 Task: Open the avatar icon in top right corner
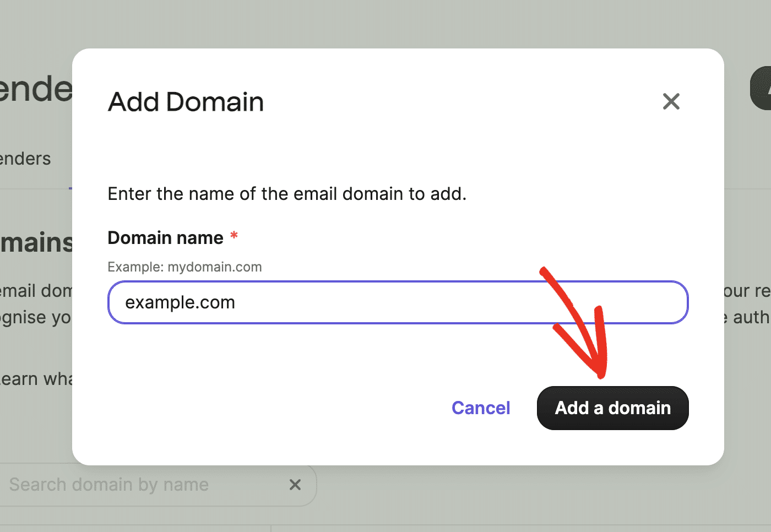(x=763, y=88)
